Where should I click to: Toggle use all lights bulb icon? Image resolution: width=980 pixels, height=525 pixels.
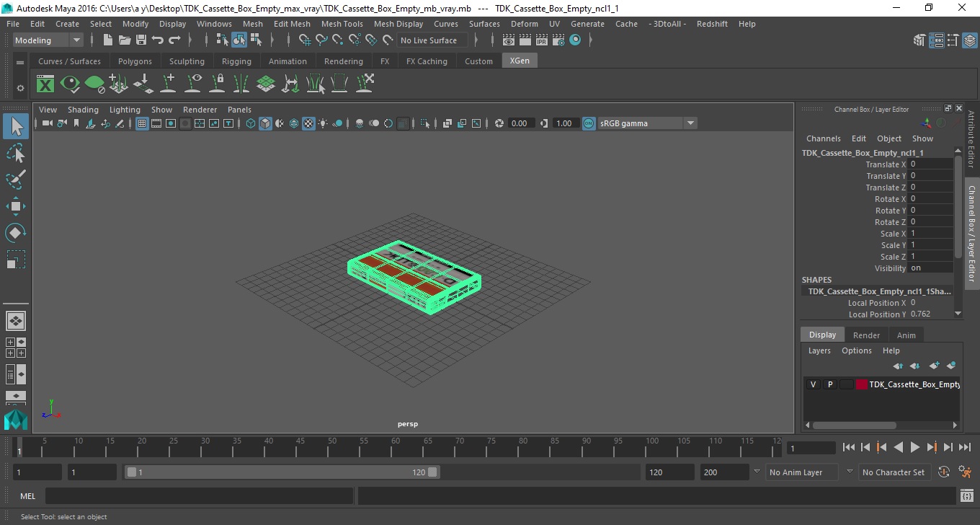click(323, 123)
